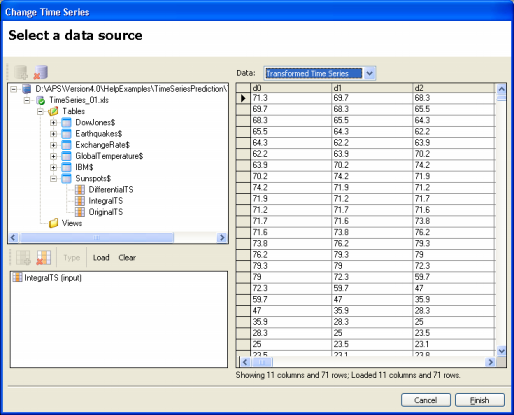Viewport: 514px width, 415px height.
Task: Click the remove table icon above the list
Action: click(x=44, y=257)
